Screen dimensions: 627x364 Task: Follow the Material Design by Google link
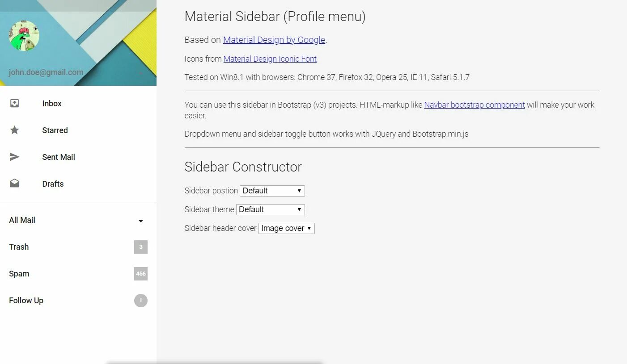point(274,40)
